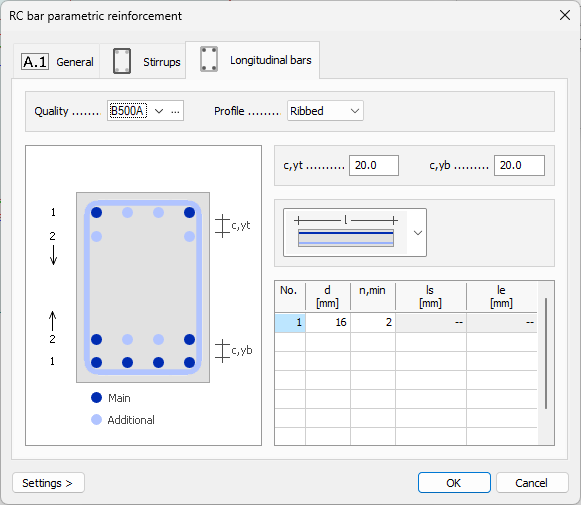581x505 pixels.
Task: Click the c,yt input field
Action: click(374, 165)
